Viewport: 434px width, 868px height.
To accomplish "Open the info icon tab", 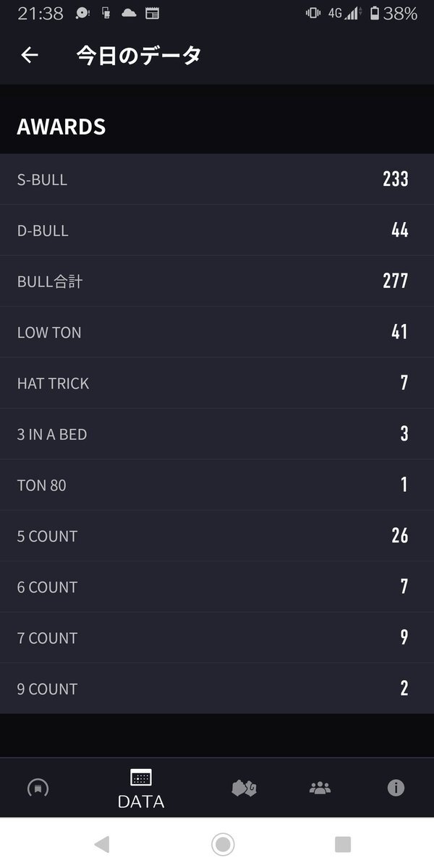I will coord(396,788).
